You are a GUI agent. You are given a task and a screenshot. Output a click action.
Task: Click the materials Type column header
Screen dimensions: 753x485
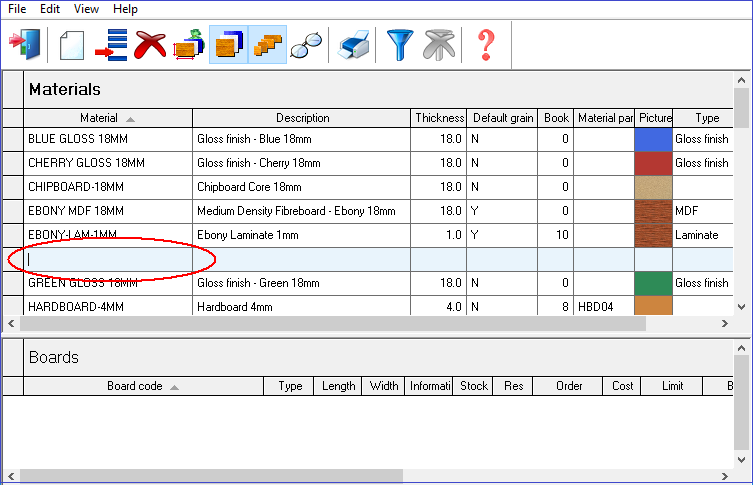pyautogui.click(x=704, y=118)
